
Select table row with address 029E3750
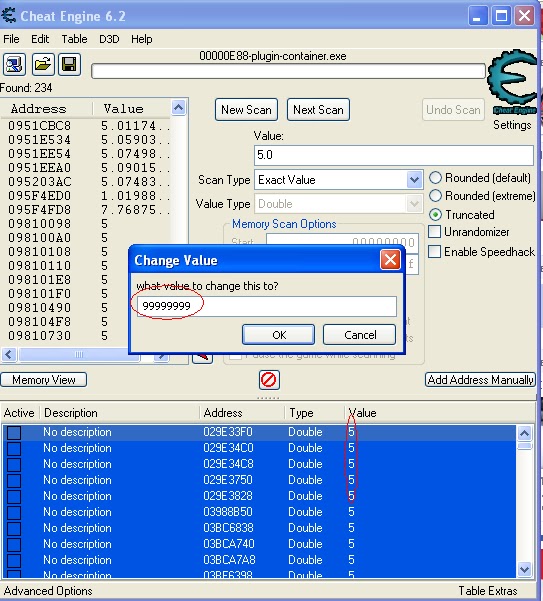pos(259,480)
